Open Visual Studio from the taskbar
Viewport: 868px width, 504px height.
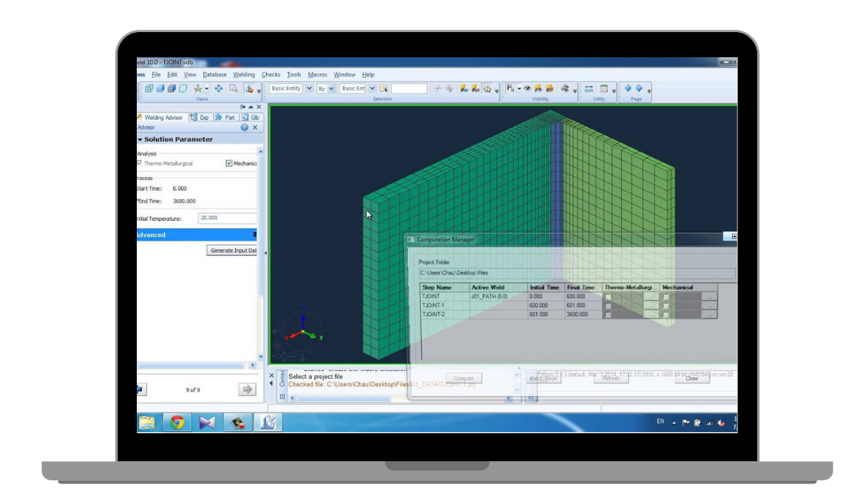[208, 423]
